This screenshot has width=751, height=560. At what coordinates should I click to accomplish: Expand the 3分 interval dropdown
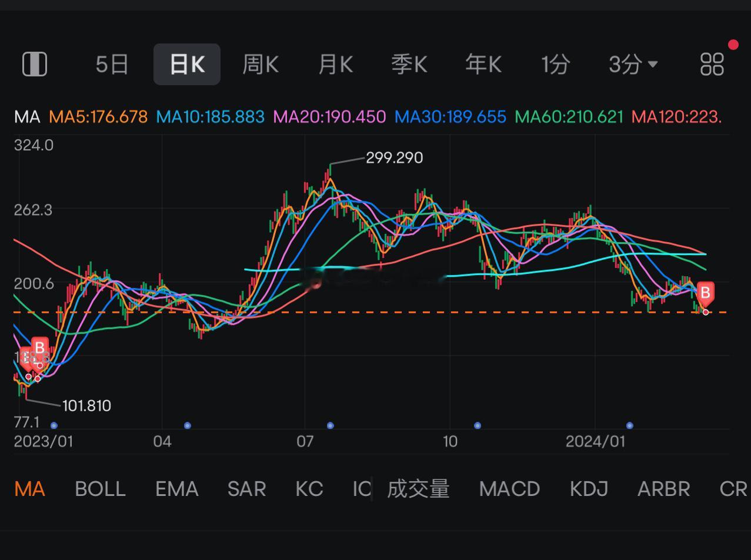tap(633, 64)
